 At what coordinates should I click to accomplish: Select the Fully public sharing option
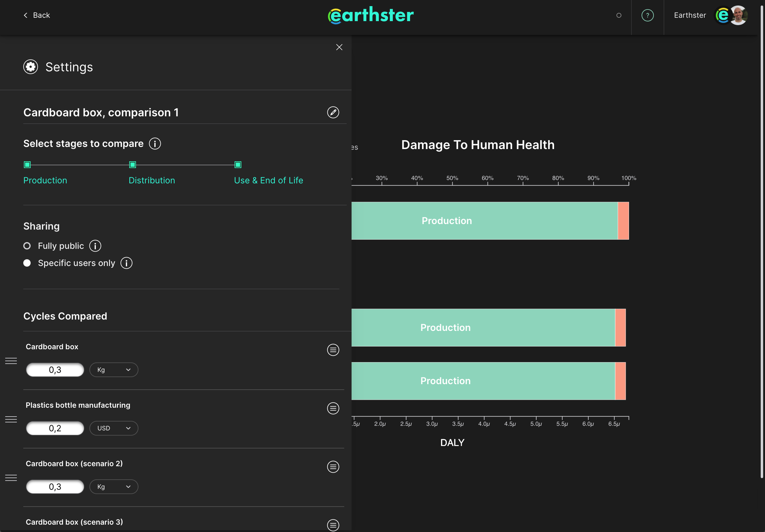coord(27,246)
